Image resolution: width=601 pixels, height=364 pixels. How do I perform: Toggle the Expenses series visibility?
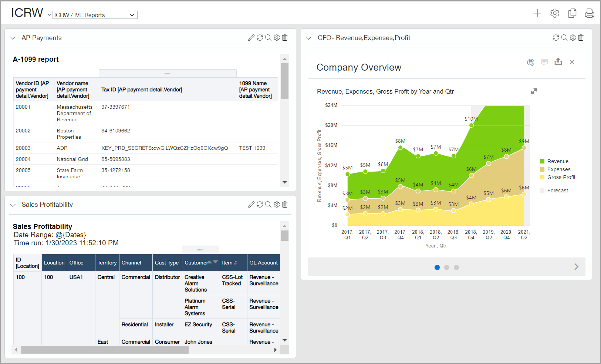(x=558, y=169)
